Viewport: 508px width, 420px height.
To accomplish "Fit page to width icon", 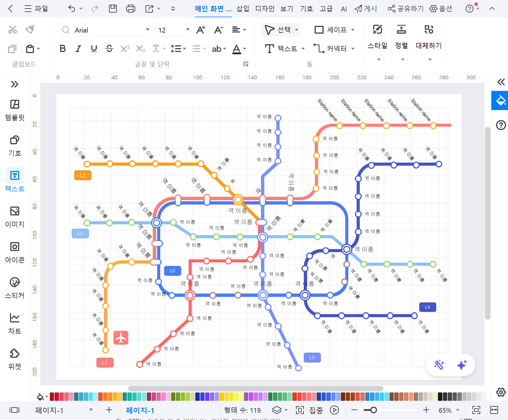I will pyautogui.click(x=494, y=410).
